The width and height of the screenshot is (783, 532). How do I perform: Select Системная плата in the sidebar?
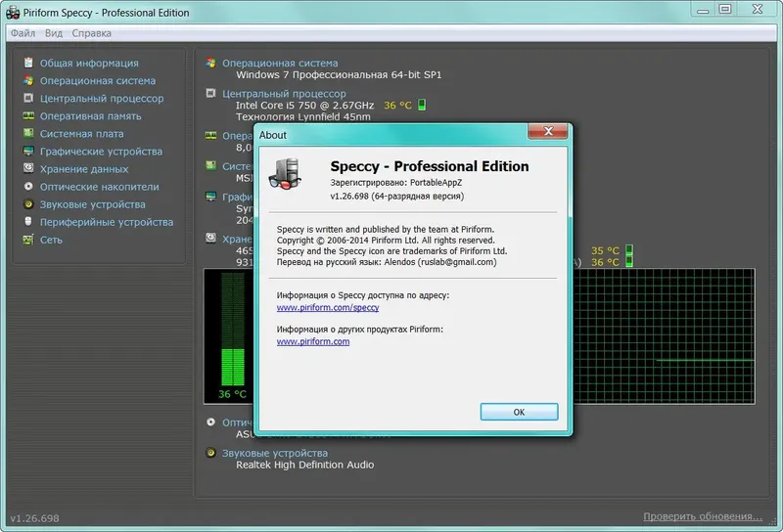82,134
